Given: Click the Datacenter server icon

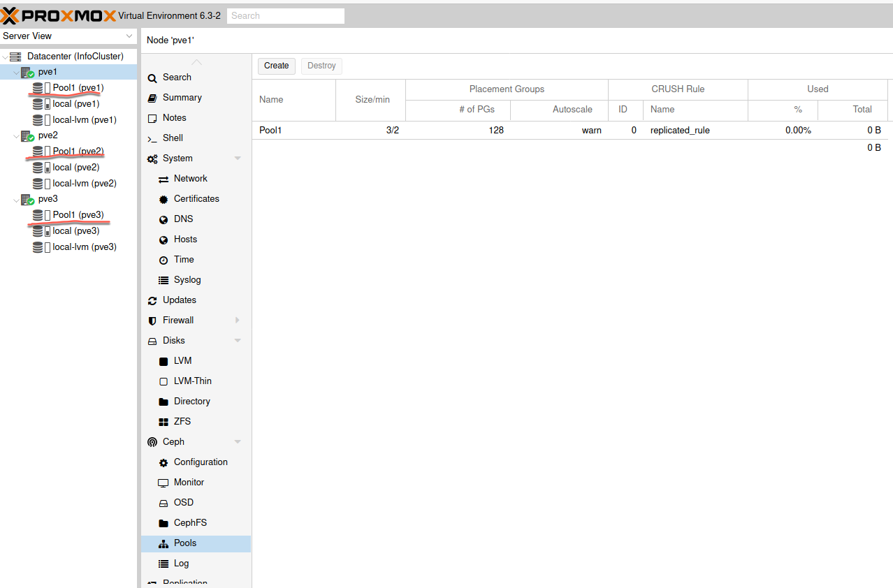Looking at the screenshot, I should pyautogui.click(x=15, y=57).
